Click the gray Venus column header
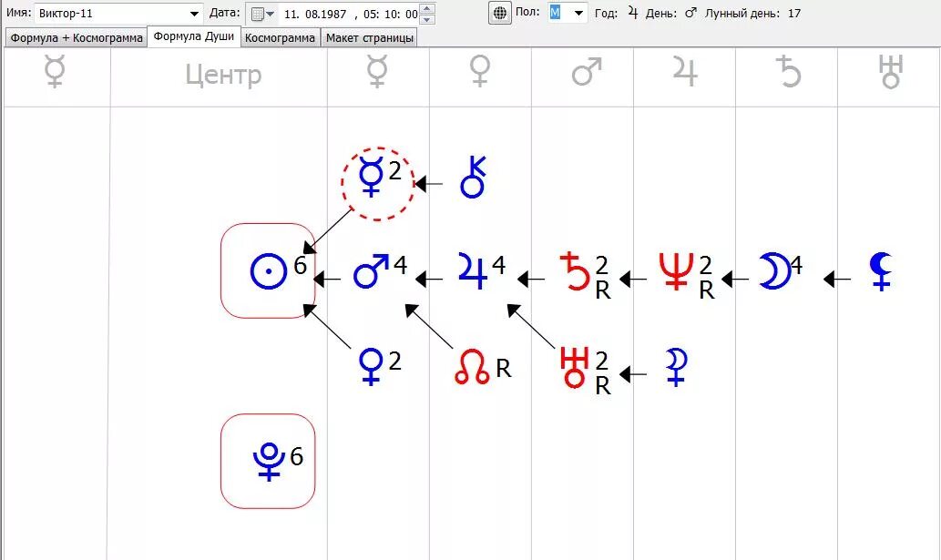 click(x=479, y=72)
